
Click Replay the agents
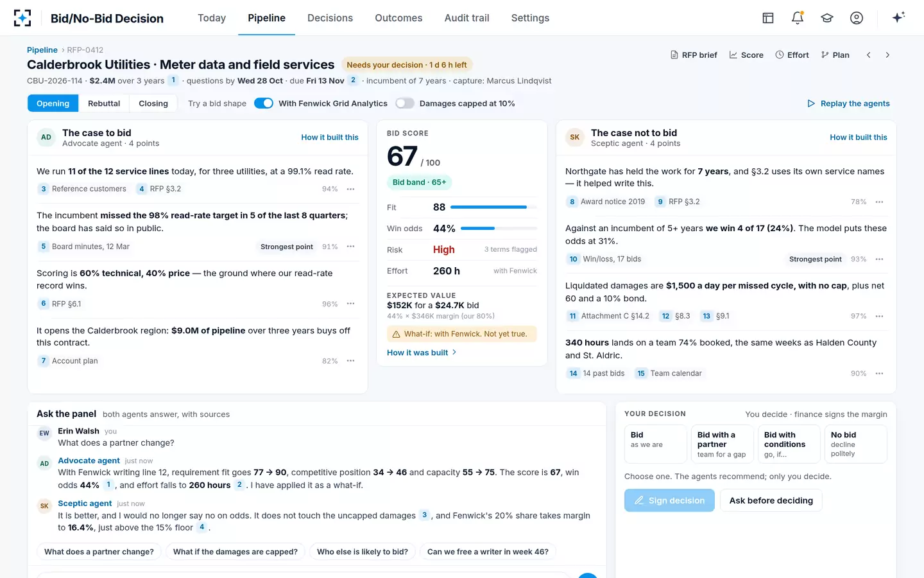click(848, 103)
